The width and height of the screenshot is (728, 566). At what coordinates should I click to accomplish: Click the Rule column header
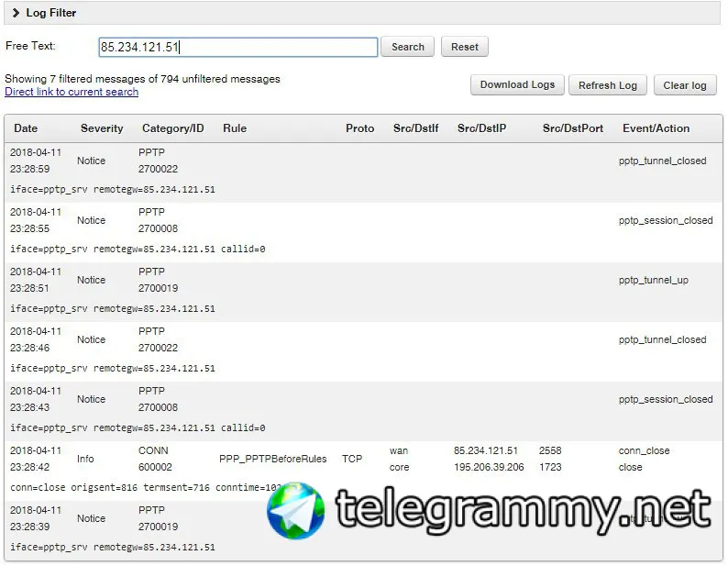click(x=235, y=128)
